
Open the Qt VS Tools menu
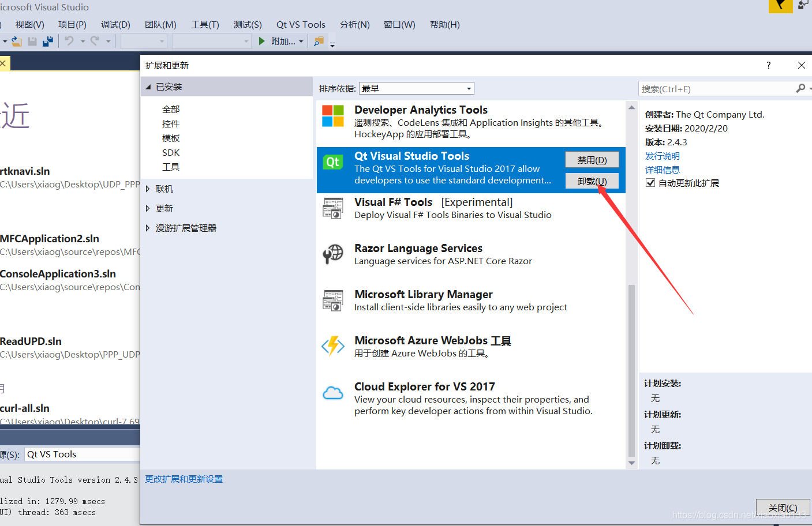(x=301, y=24)
